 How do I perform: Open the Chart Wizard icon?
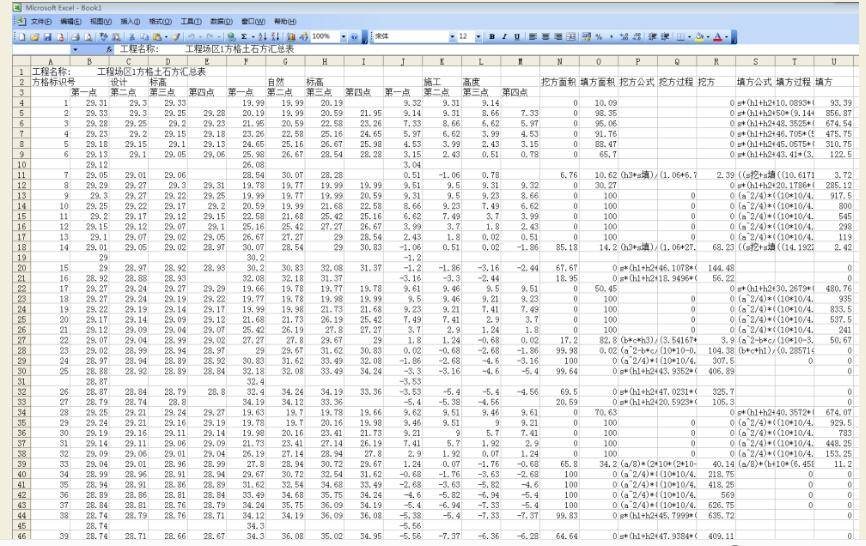pos(291,37)
